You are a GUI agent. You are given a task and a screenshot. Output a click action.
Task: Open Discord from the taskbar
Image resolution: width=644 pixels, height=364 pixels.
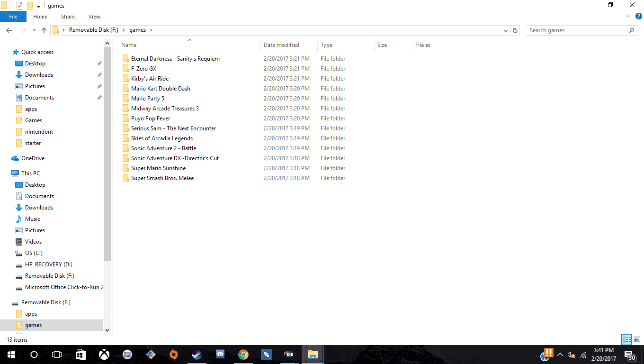coord(220,355)
